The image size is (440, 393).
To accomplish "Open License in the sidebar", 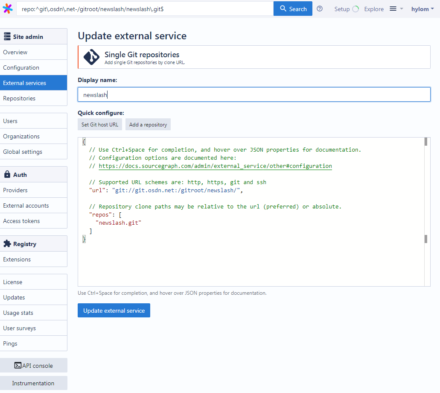I will click(33, 282).
